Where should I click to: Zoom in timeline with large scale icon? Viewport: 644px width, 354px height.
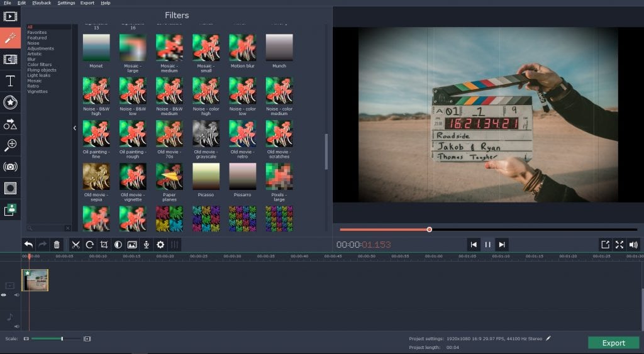point(87,339)
